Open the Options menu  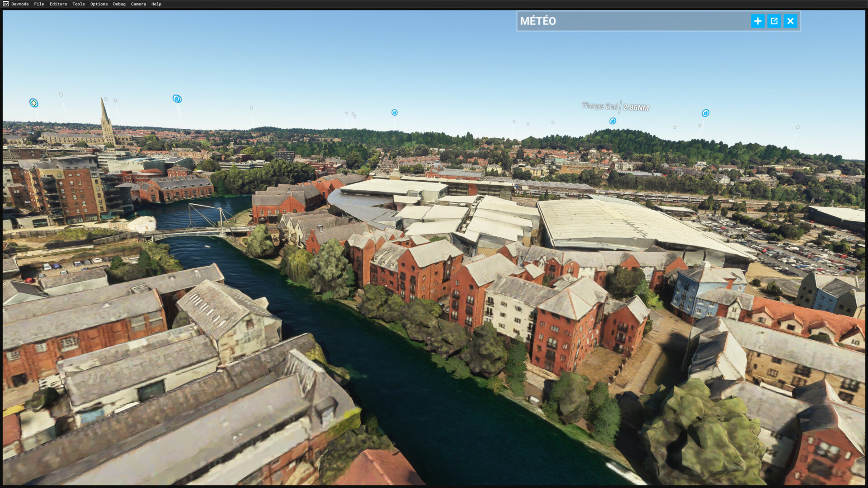point(99,4)
